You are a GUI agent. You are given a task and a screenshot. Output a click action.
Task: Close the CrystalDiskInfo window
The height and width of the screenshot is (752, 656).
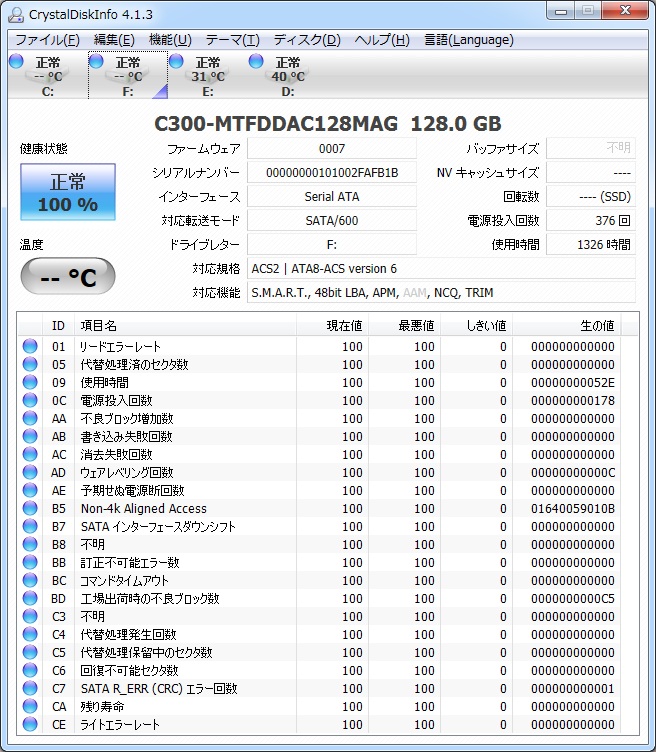tap(624, 11)
